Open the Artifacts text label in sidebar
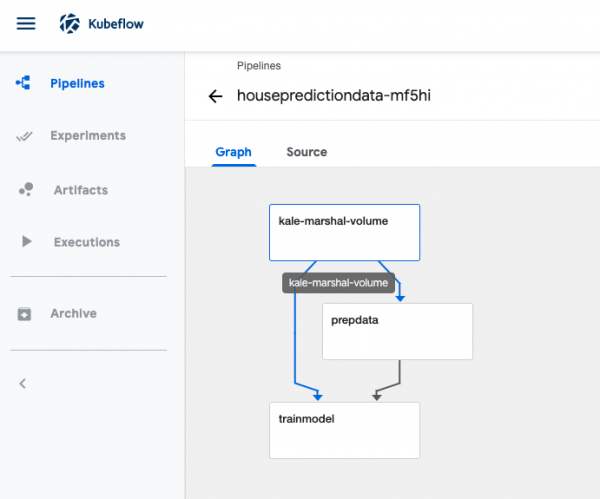Image resolution: width=600 pixels, height=499 pixels. [81, 190]
